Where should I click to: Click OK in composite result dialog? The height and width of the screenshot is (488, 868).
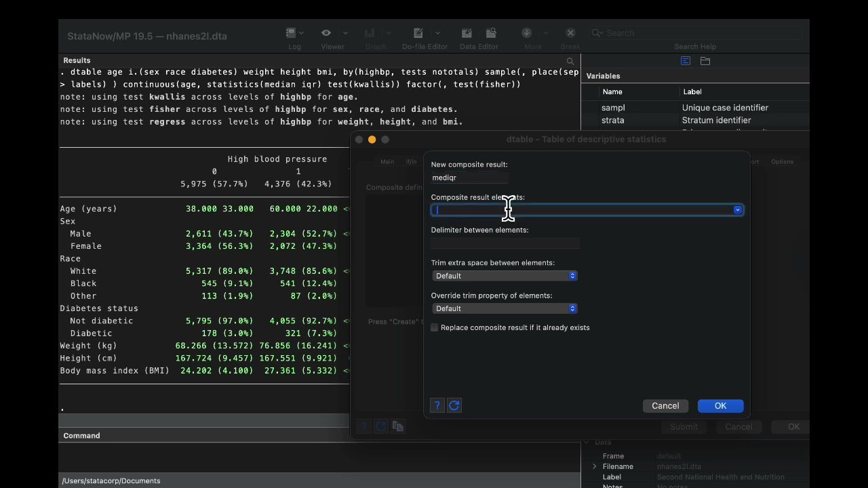pyautogui.click(x=720, y=406)
